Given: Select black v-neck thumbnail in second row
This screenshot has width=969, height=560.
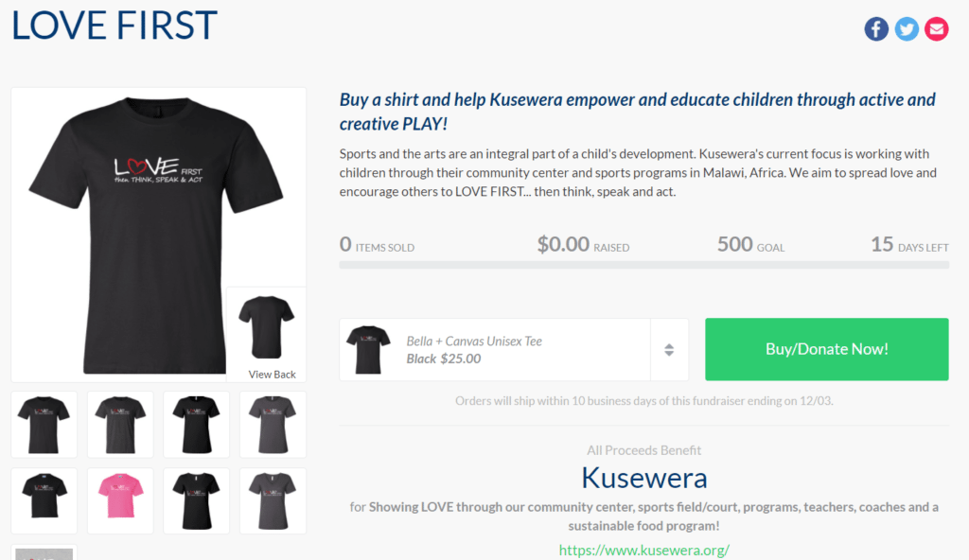Looking at the screenshot, I should pos(196,500).
